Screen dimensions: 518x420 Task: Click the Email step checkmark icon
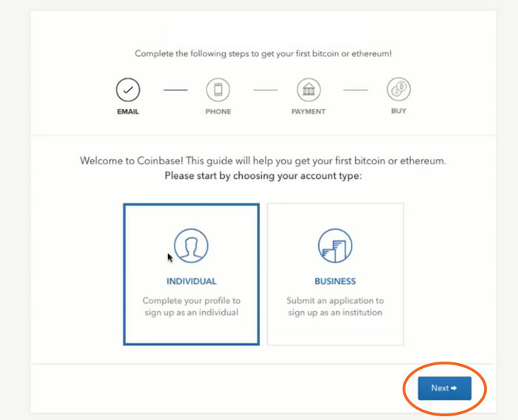pos(128,89)
